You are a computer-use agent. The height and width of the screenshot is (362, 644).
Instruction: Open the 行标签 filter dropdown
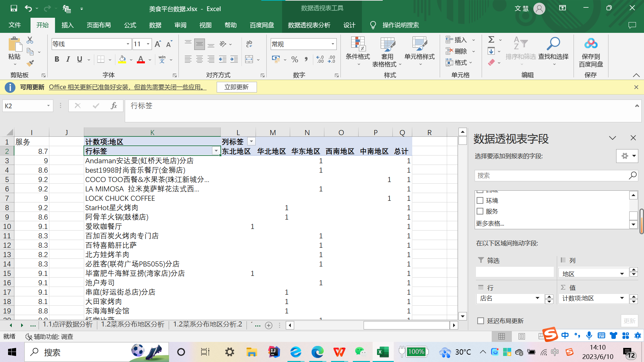[x=216, y=151]
